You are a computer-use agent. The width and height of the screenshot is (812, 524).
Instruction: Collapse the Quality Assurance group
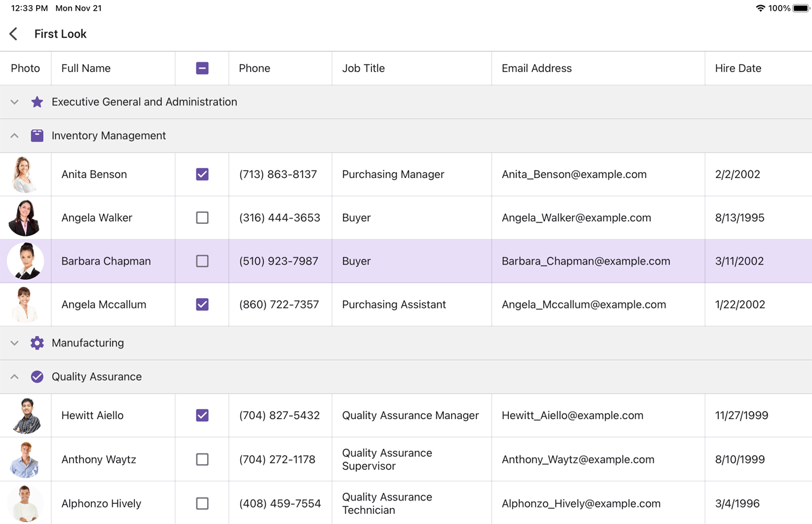point(14,376)
